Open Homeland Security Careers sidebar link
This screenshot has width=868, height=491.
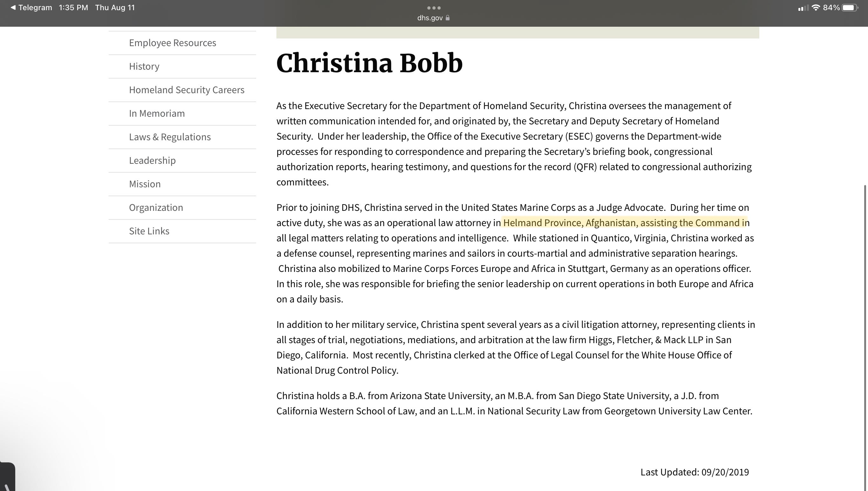182,90
